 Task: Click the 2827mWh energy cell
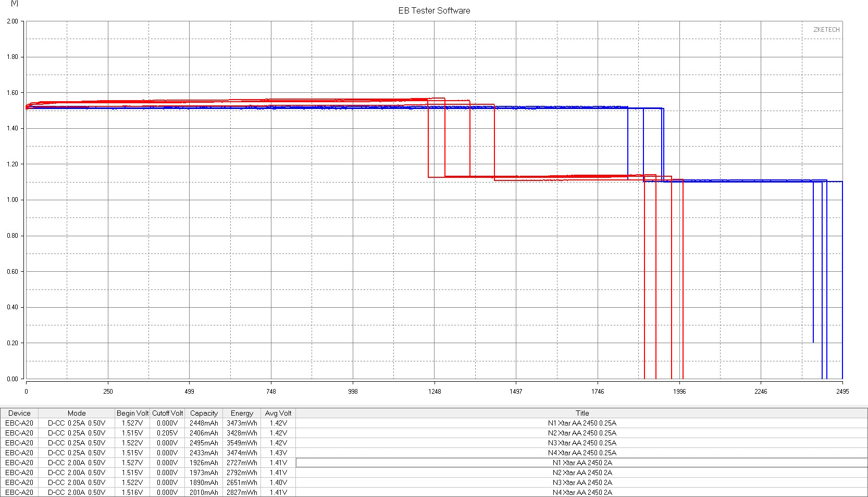pos(242,492)
